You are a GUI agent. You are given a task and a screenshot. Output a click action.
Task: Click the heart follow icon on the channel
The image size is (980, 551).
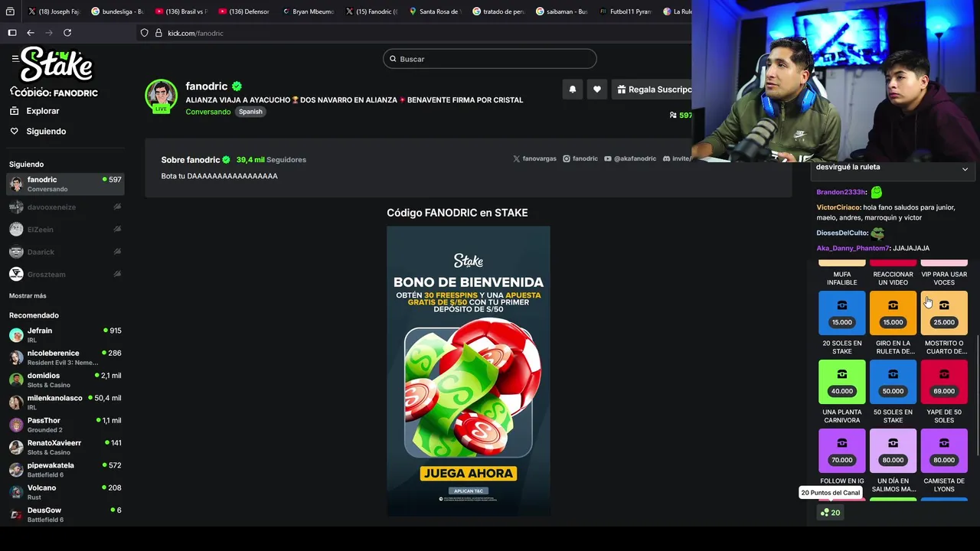tap(597, 90)
